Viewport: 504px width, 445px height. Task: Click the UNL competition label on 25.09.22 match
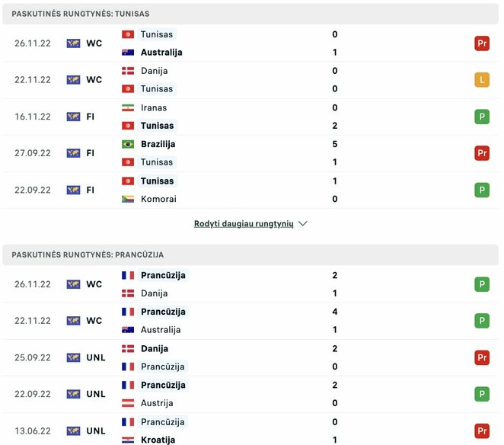96,357
